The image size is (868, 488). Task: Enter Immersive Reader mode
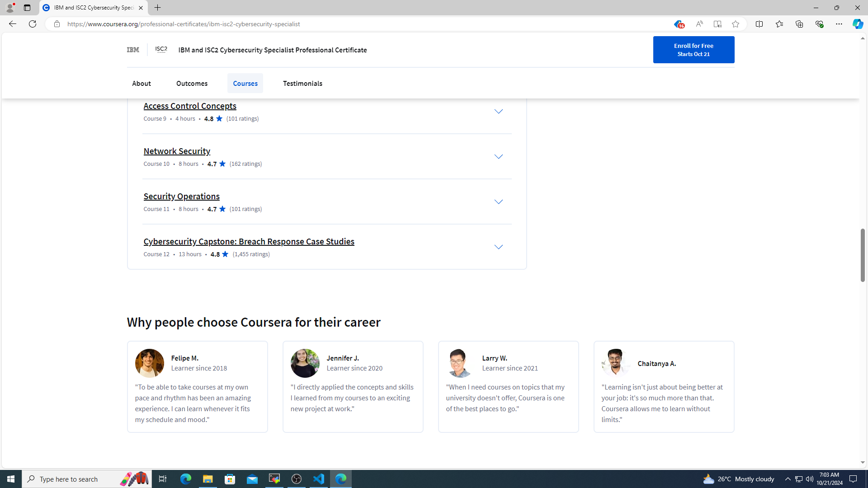[x=717, y=24]
